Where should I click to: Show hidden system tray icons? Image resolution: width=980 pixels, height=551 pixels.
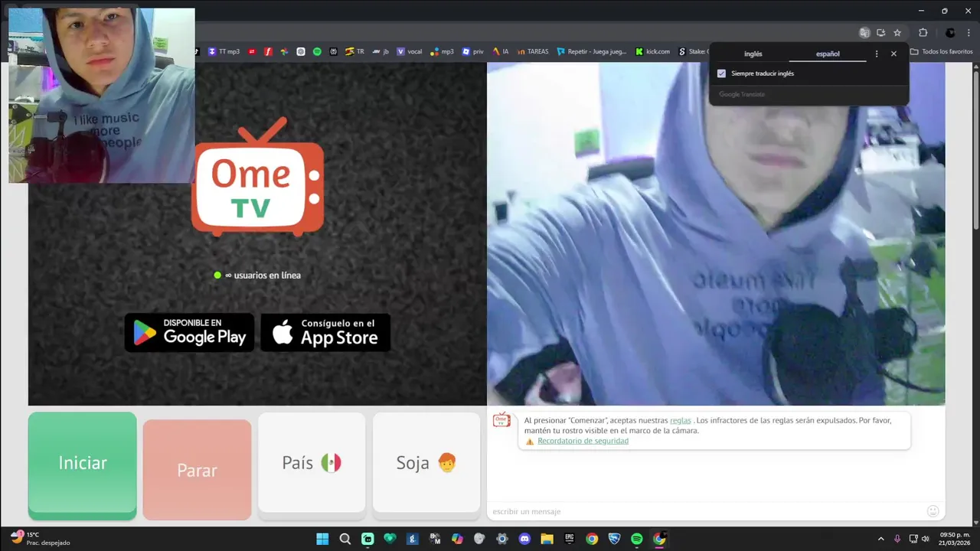click(880, 539)
